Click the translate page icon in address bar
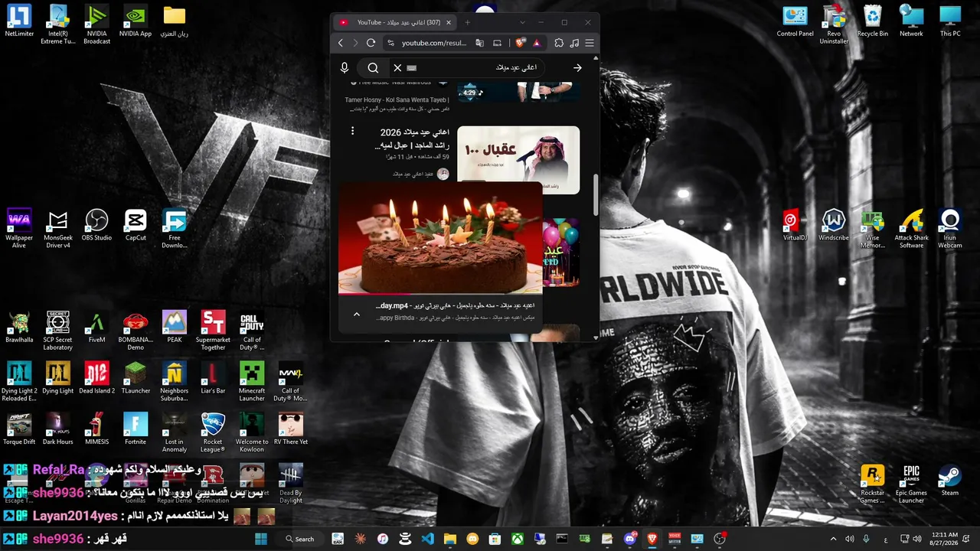The image size is (980, 551). pyautogui.click(x=480, y=43)
